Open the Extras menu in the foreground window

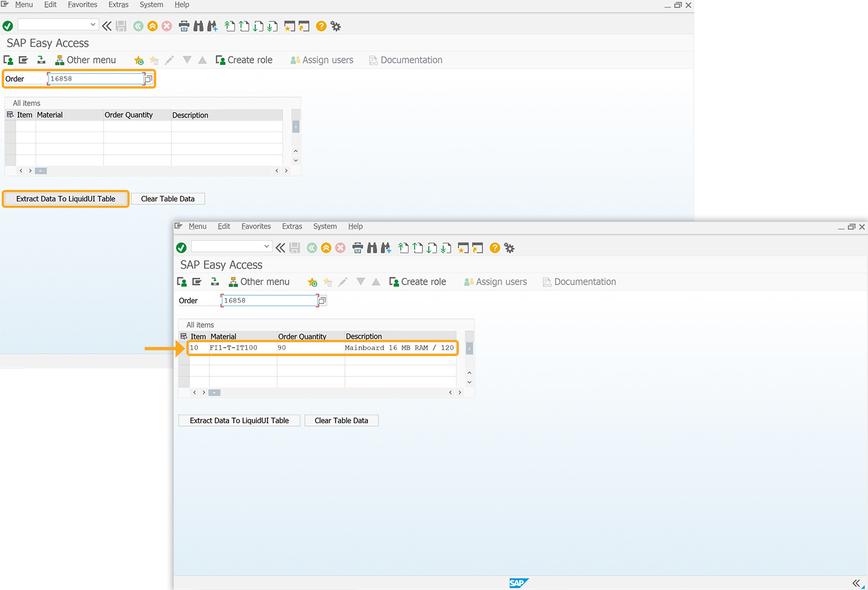(292, 226)
